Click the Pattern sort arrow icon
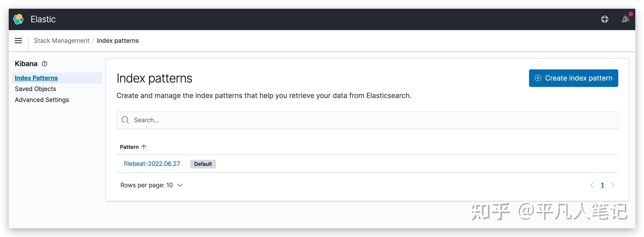Image resolution: width=644 pixels, height=237 pixels. (x=144, y=147)
